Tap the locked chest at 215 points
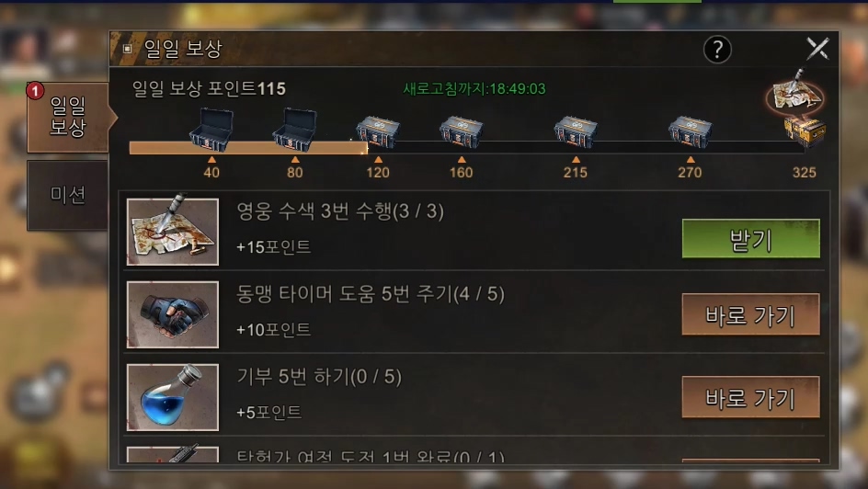This screenshot has width=868, height=489. (576, 132)
